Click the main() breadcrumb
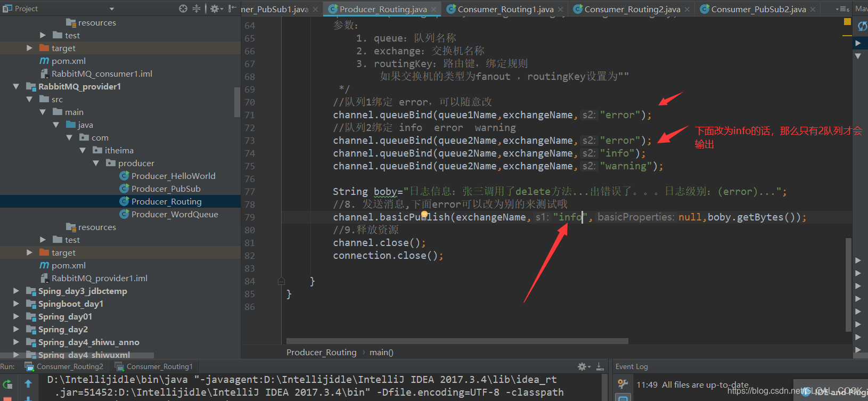868x401 pixels. coord(381,353)
